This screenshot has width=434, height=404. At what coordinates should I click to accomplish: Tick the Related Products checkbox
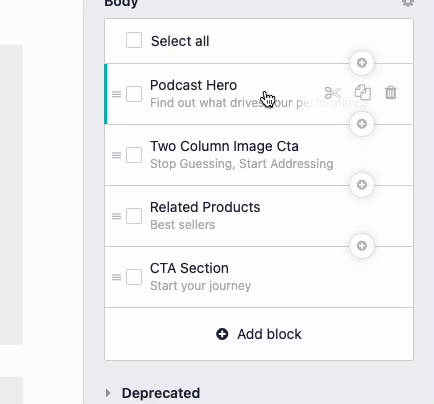coord(134,216)
